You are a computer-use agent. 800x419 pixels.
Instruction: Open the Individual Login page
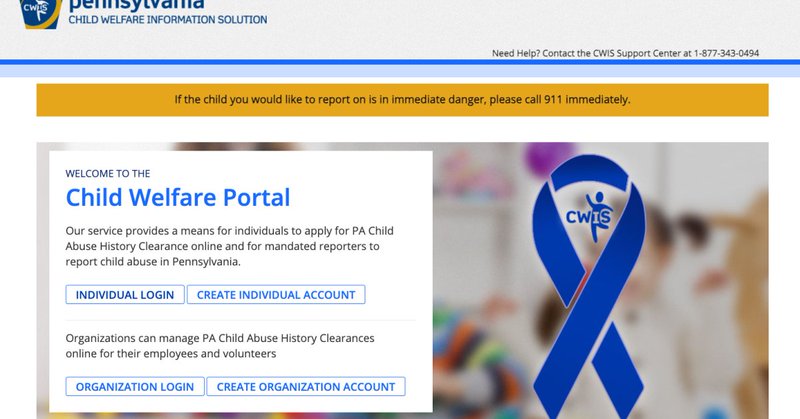point(125,294)
